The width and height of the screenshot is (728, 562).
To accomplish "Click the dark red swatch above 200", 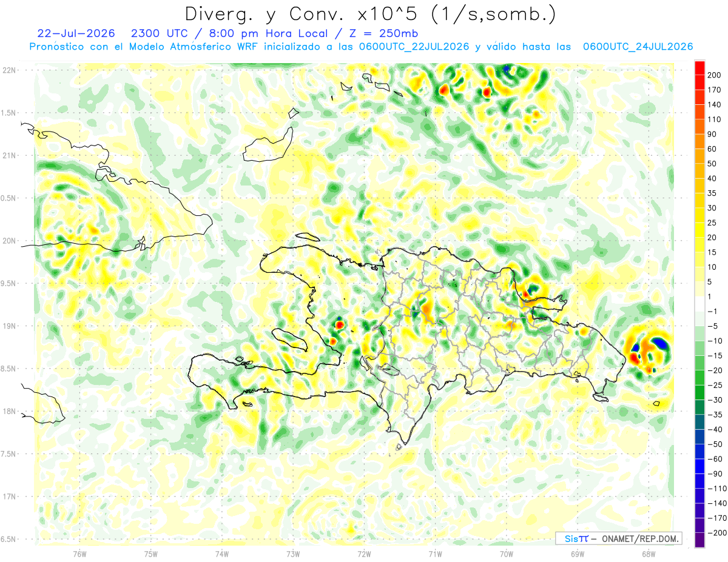I will click(x=699, y=68).
